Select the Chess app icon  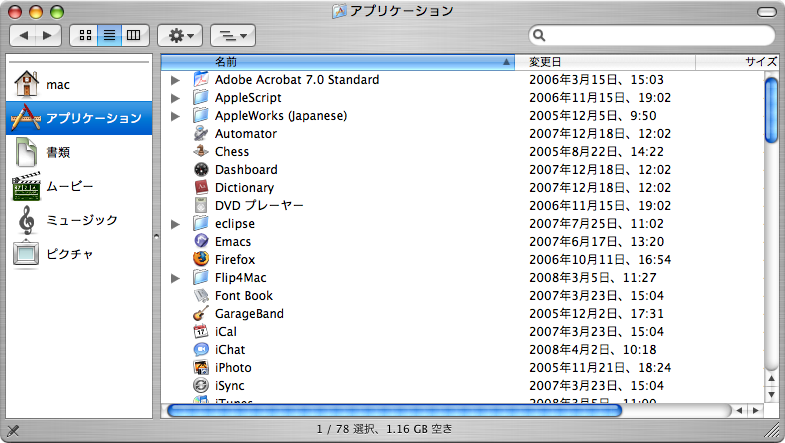[x=201, y=151]
